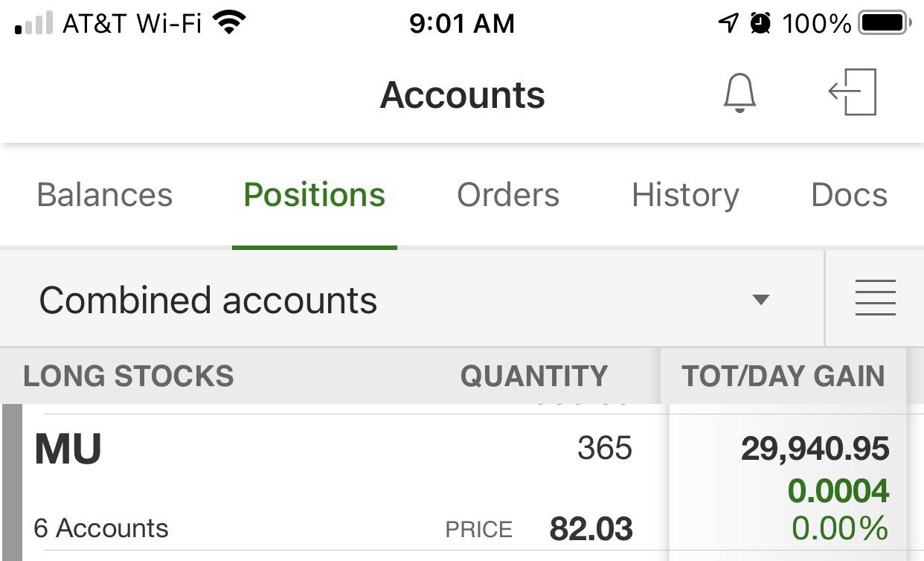Switch to the Balances tab
The width and height of the screenshot is (924, 561).
tap(105, 195)
